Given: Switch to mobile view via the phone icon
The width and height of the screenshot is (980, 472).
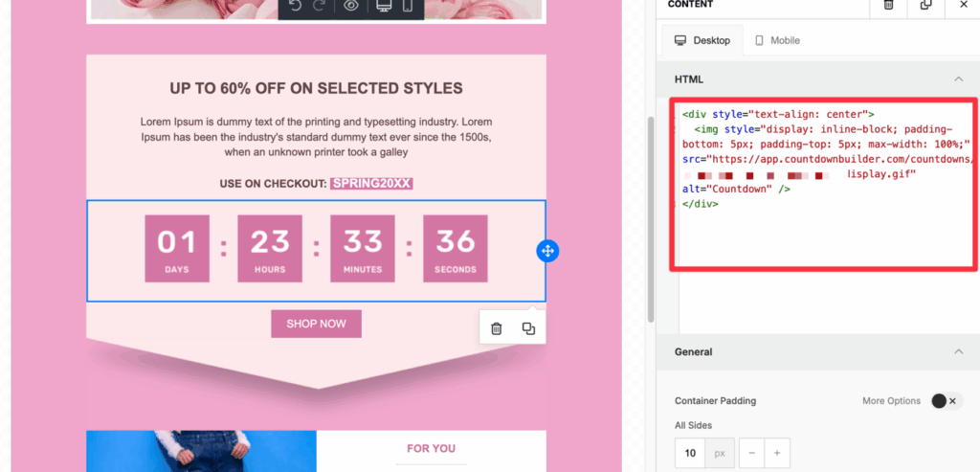Looking at the screenshot, I should 408,6.
